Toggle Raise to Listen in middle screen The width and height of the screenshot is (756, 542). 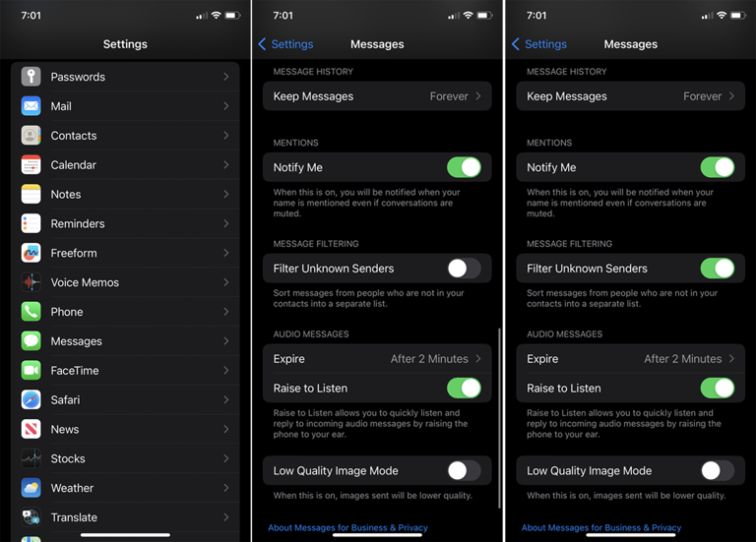464,388
